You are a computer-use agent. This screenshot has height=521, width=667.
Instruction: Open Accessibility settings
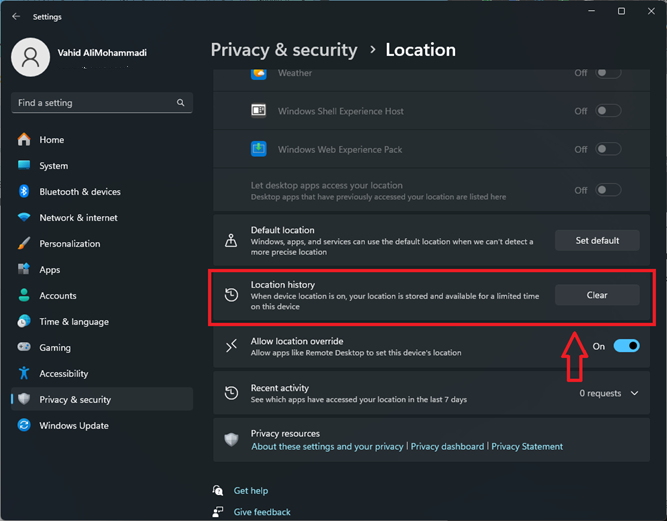coord(102,373)
